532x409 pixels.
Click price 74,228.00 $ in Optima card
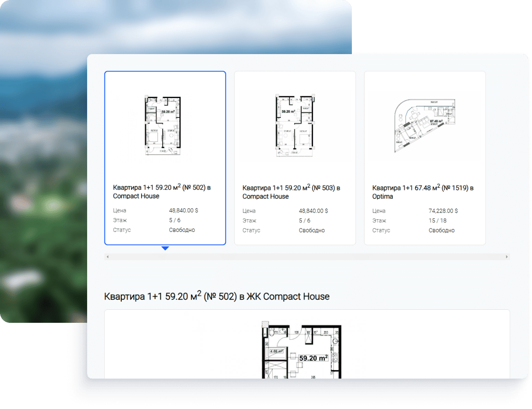443,211
